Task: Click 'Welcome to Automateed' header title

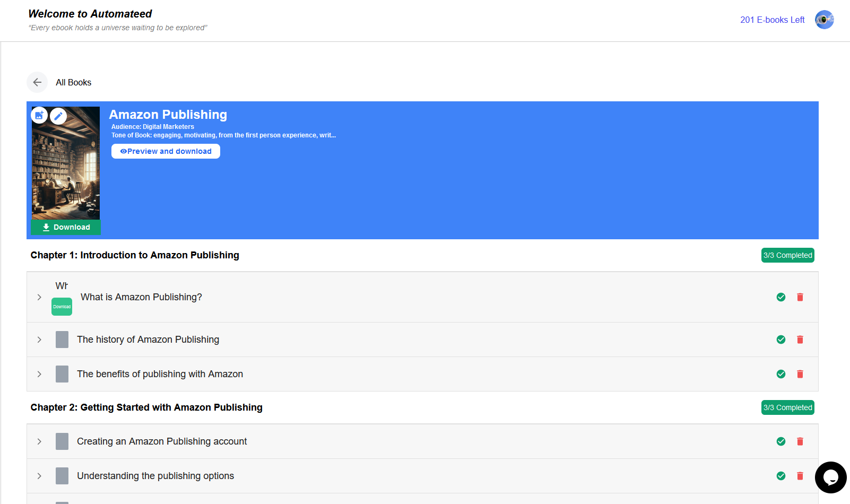Action: pos(90,14)
